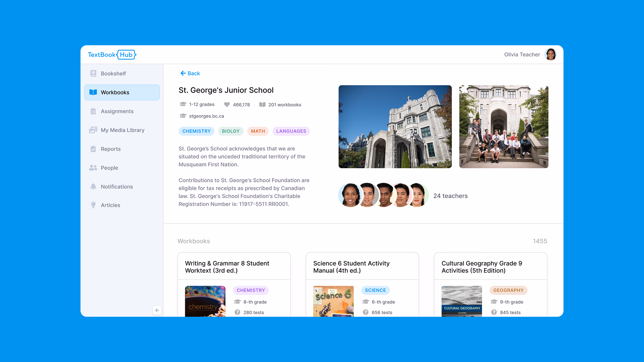Select the MATH subject tag
Image resolution: width=644 pixels, height=362 pixels.
click(258, 131)
